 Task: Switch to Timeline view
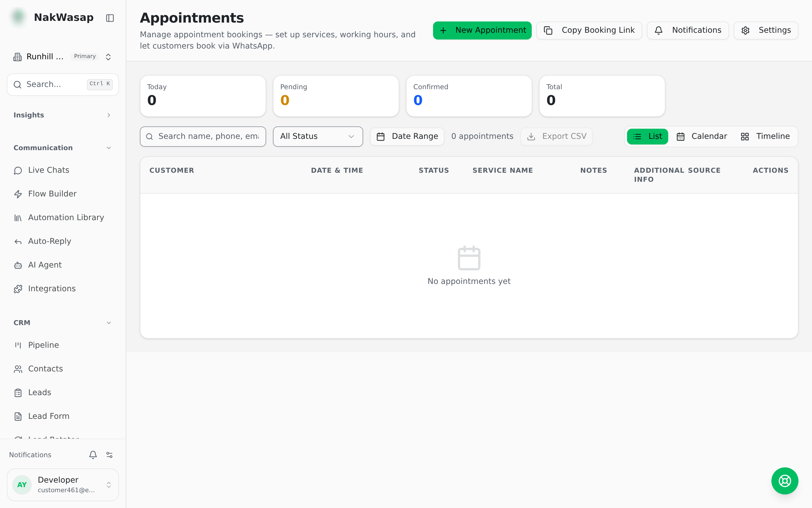tap(765, 136)
